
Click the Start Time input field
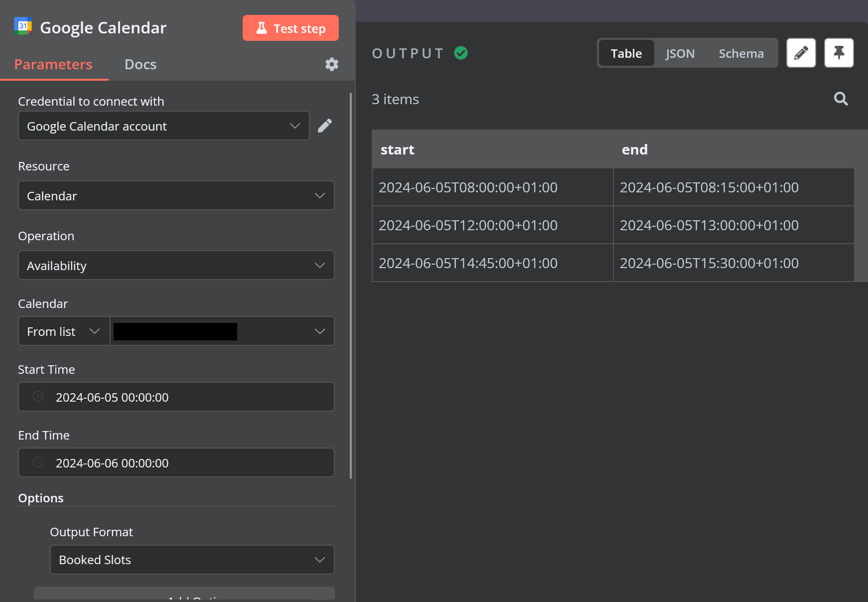pos(176,397)
